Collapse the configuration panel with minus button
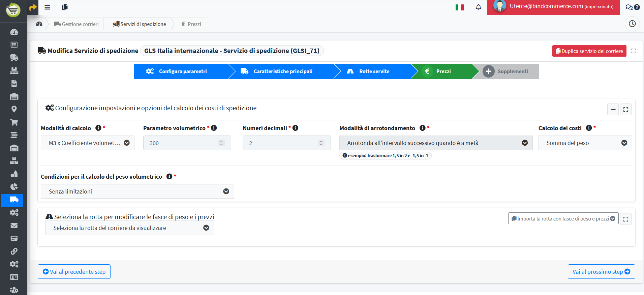 pyautogui.click(x=613, y=110)
